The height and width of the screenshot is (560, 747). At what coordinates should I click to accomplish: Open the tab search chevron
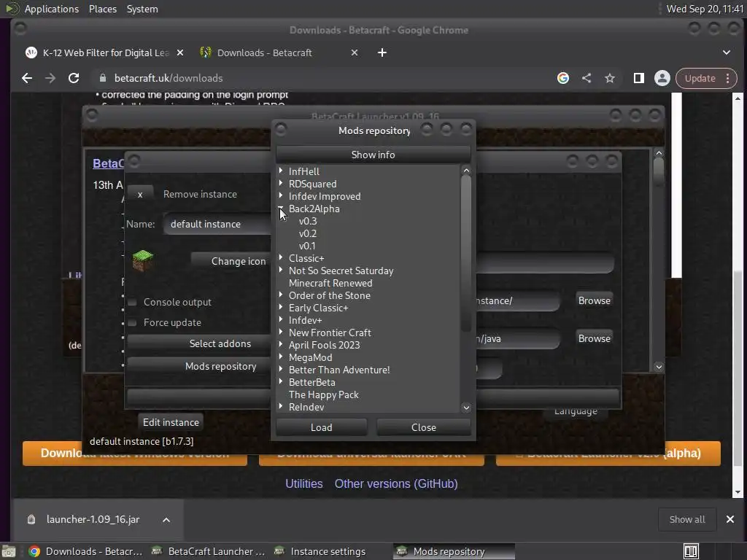(x=727, y=52)
